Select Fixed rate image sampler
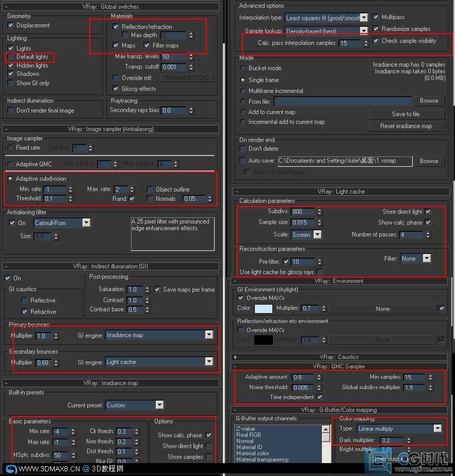The height and width of the screenshot is (476, 455). (x=10, y=148)
